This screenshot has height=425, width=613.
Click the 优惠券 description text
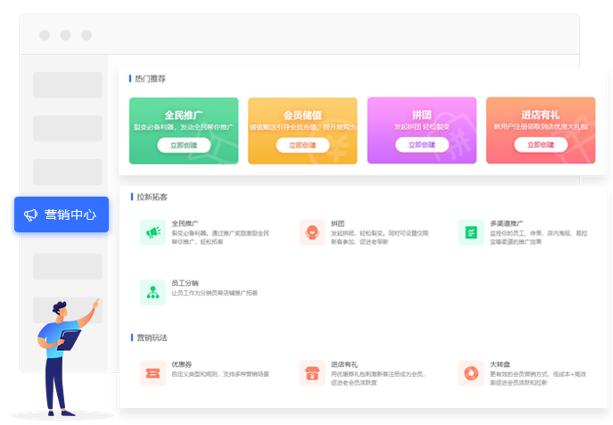(220, 374)
